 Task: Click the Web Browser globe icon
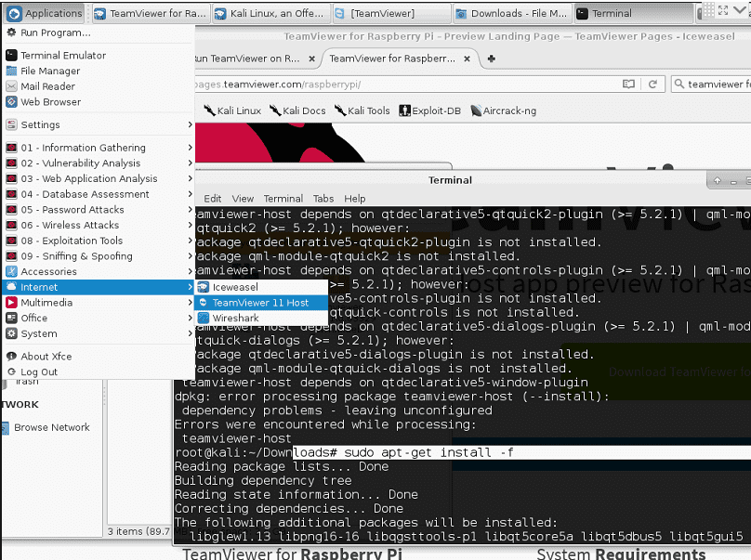[11, 102]
